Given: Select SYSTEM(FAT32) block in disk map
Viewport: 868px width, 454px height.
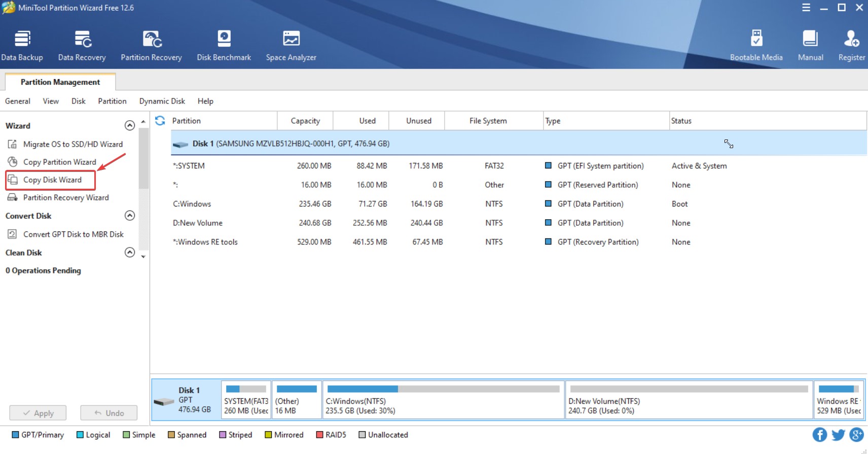Looking at the screenshot, I should click(x=246, y=400).
